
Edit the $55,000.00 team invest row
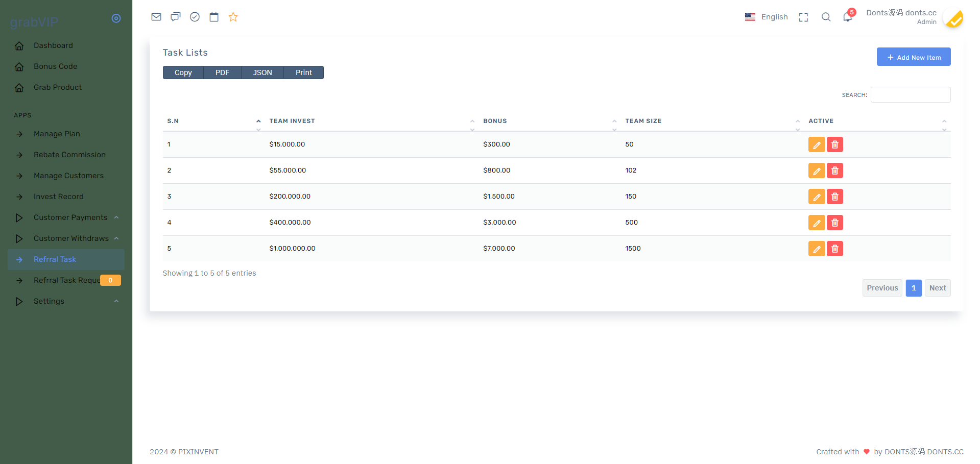(817, 170)
